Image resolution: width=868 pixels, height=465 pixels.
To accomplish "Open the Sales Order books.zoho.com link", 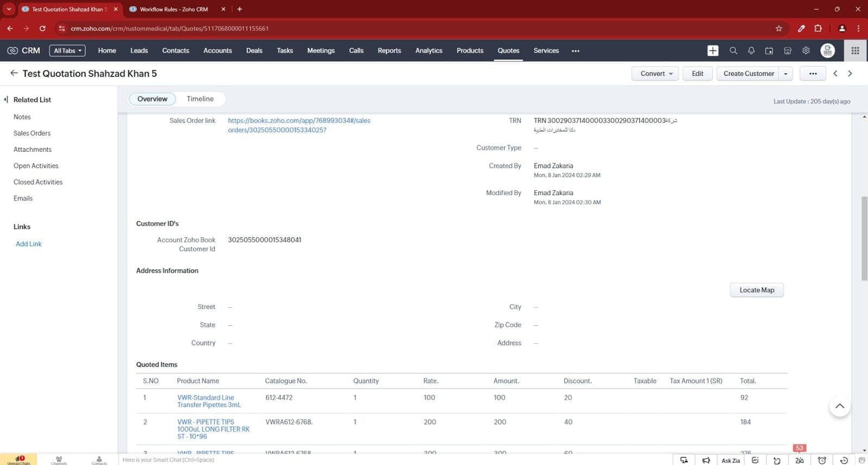I will click(x=299, y=125).
